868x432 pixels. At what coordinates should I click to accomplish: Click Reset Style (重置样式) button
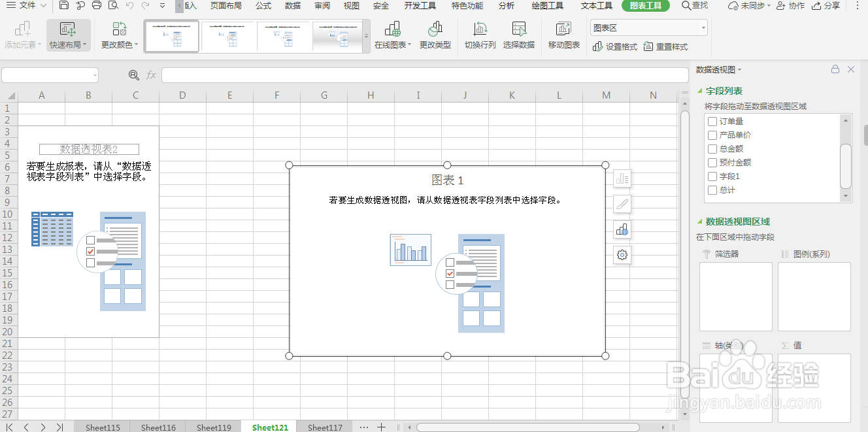click(666, 47)
